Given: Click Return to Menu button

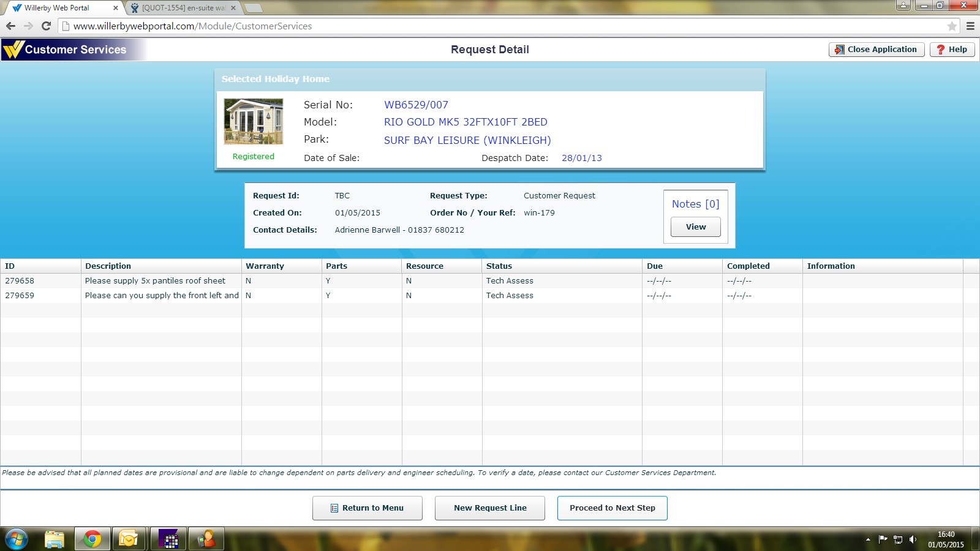Looking at the screenshot, I should point(367,508).
